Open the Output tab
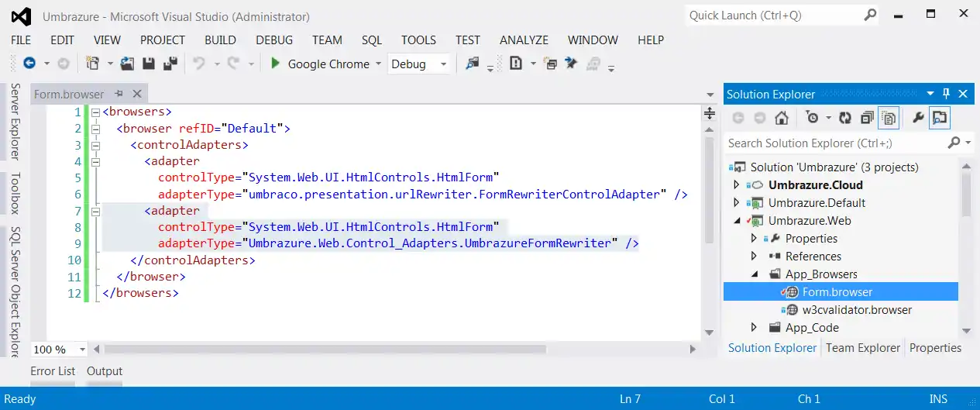This screenshot has height=410, width=980. 105,371
